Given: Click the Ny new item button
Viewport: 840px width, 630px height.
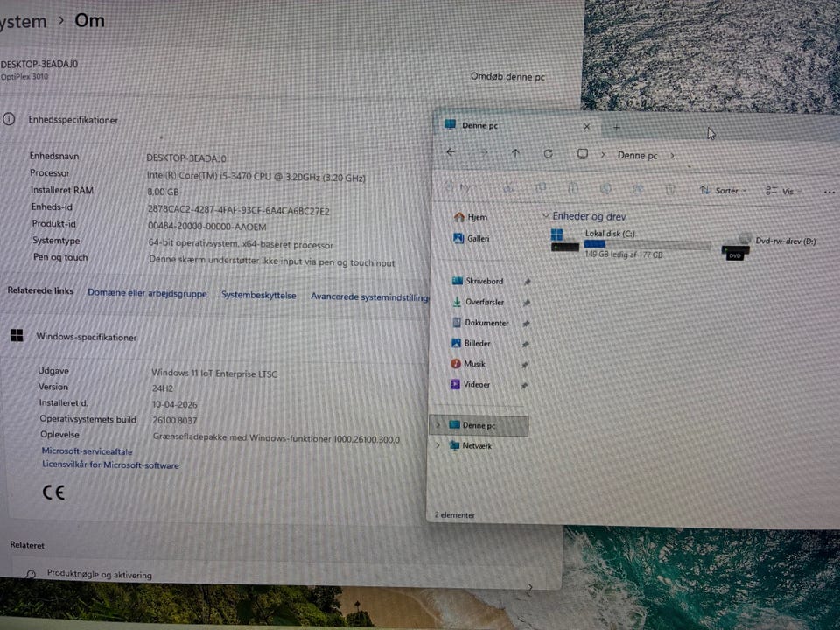Looking at the screenshot, I should (x=461, y=187).
